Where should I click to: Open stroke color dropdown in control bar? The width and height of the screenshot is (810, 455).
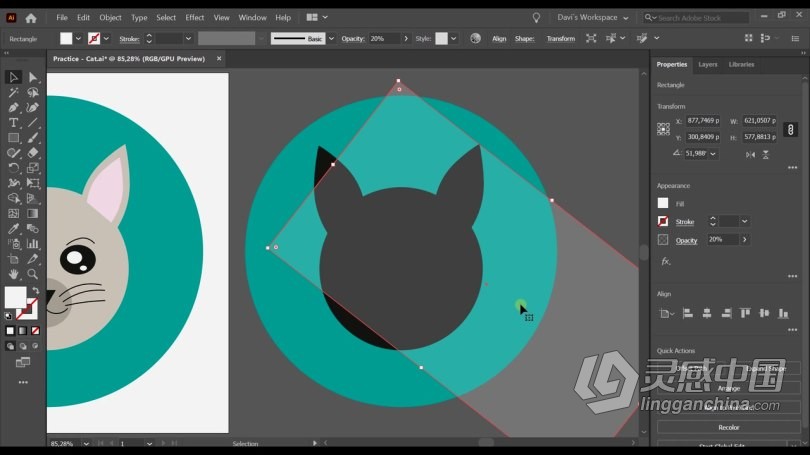(x=106, y=38)
